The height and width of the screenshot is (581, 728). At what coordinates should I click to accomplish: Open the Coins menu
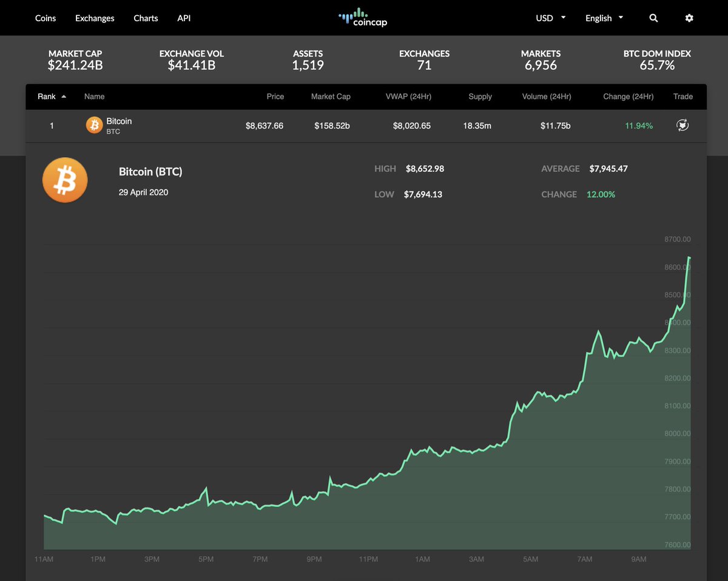tap(45, 18)
